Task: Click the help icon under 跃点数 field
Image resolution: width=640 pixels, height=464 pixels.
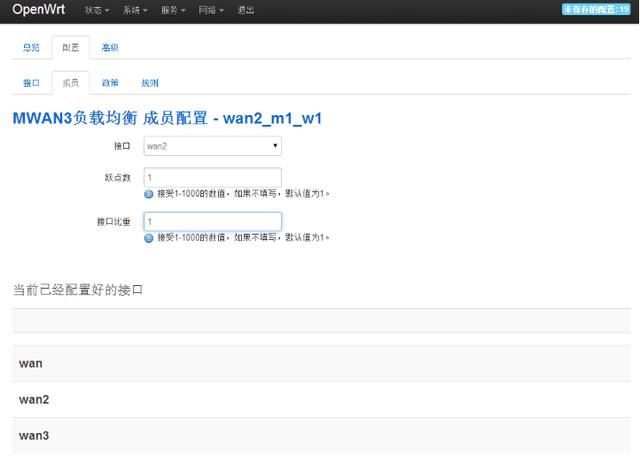Action: tap(149, 194)
